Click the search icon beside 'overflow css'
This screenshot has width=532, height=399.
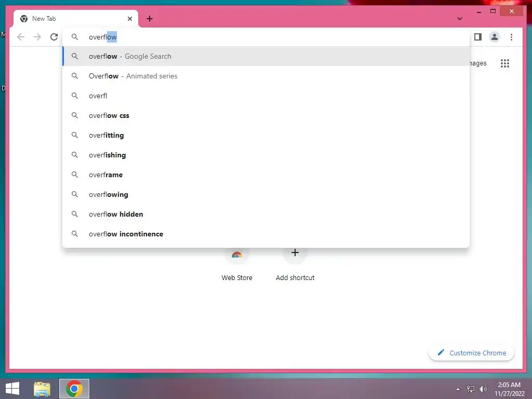(75, 115)
